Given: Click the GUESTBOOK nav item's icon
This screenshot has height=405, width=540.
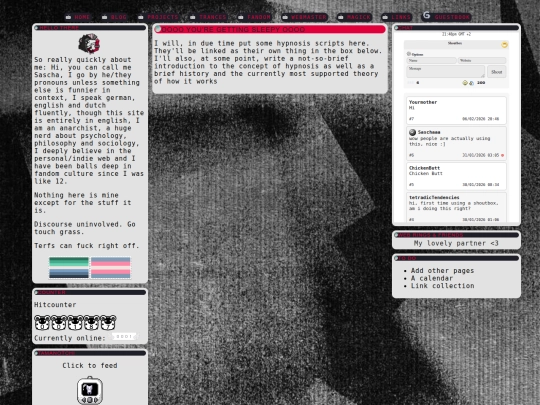Looking at the screenshot, I should point(427,15).
